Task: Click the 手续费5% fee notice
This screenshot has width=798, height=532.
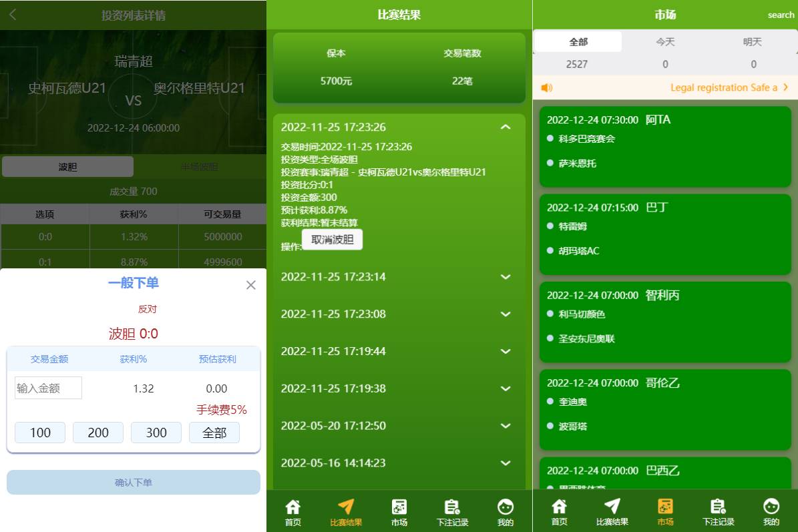Action: [x=222, y=410]
